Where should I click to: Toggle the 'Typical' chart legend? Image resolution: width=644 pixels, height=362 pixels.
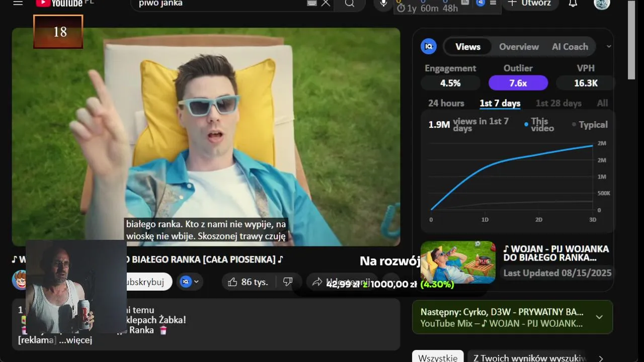point(590,125)
